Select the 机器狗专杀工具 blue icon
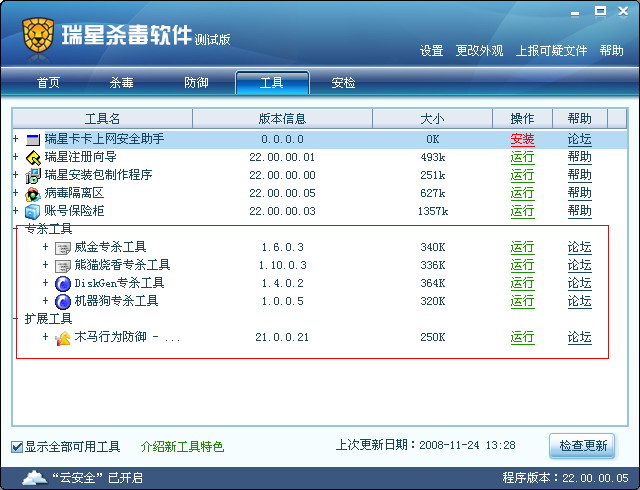 coord(62,302)
